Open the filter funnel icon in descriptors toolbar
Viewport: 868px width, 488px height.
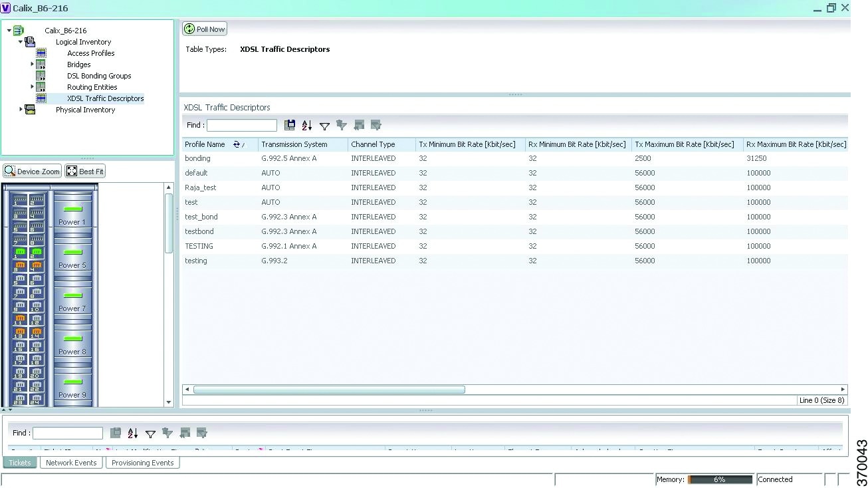coord(324,126)
